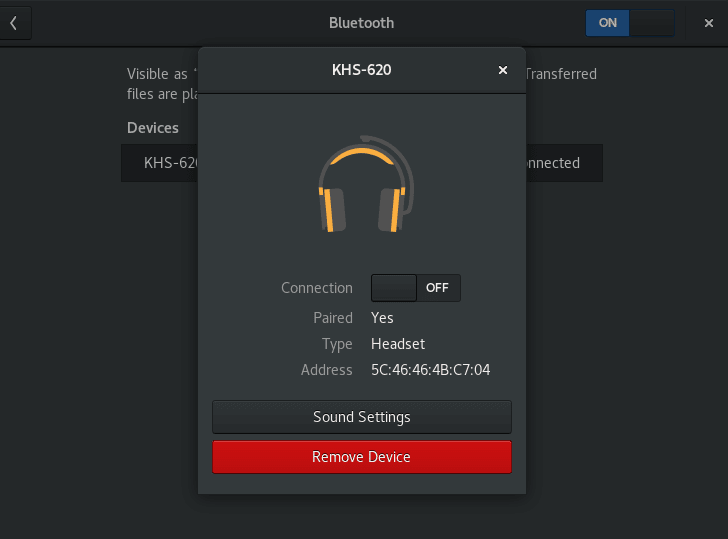Screen dimensions: 728x539
Task: Click the Type label in dialog
Action: (x=337, y=344)
